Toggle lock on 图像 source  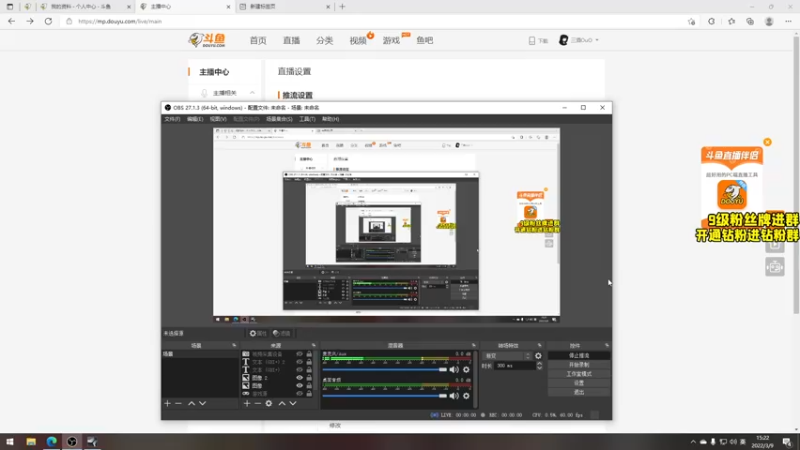(309, 386)
